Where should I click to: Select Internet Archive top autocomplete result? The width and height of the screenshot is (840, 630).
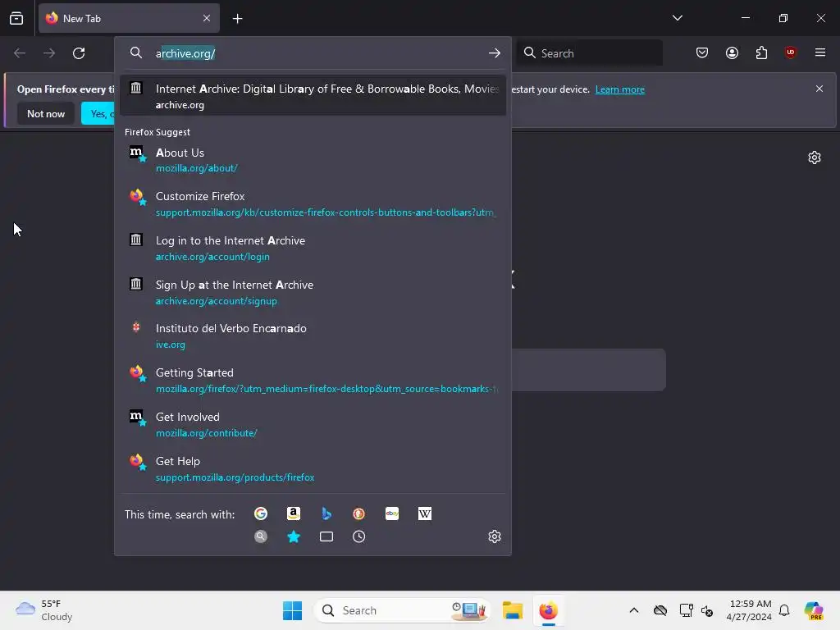tap(313, 96)
